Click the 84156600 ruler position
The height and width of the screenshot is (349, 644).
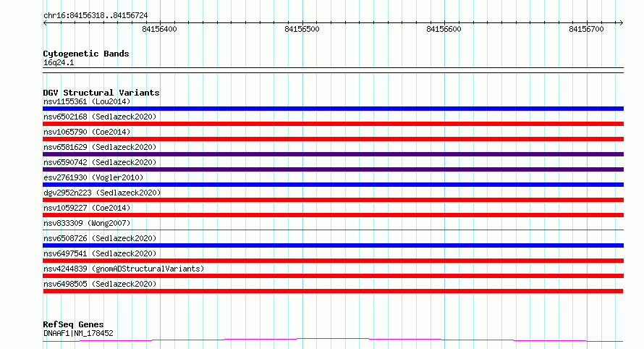[x=444, y=29]
